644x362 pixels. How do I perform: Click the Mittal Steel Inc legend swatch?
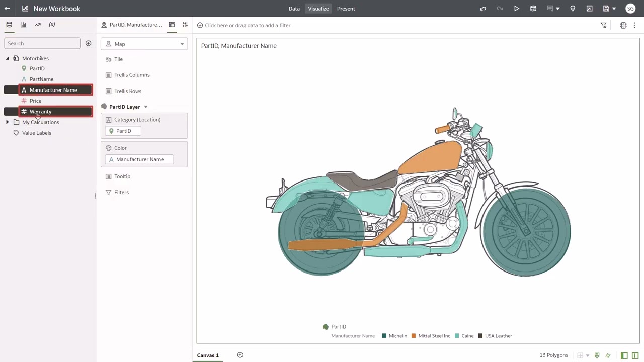point(414,336)
